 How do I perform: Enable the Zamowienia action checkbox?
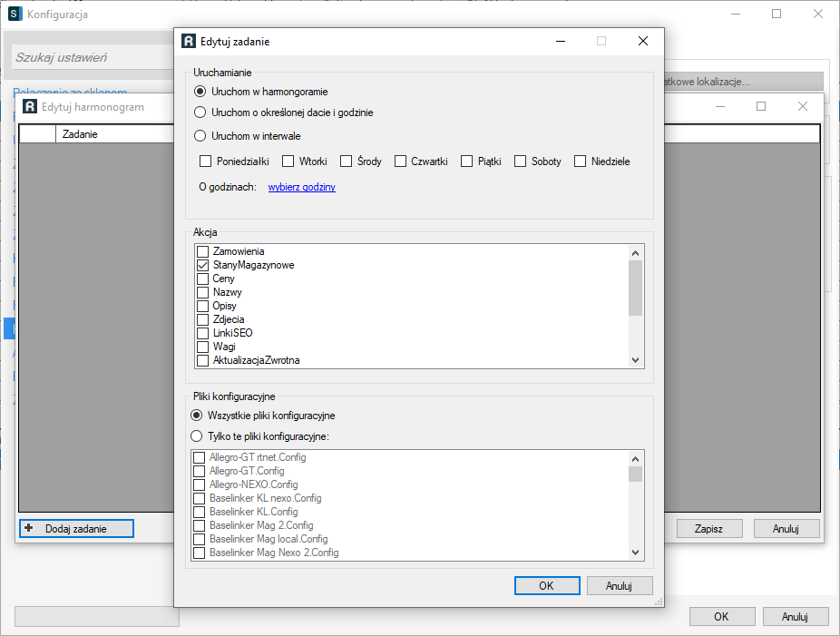click(x=203, y=251)
